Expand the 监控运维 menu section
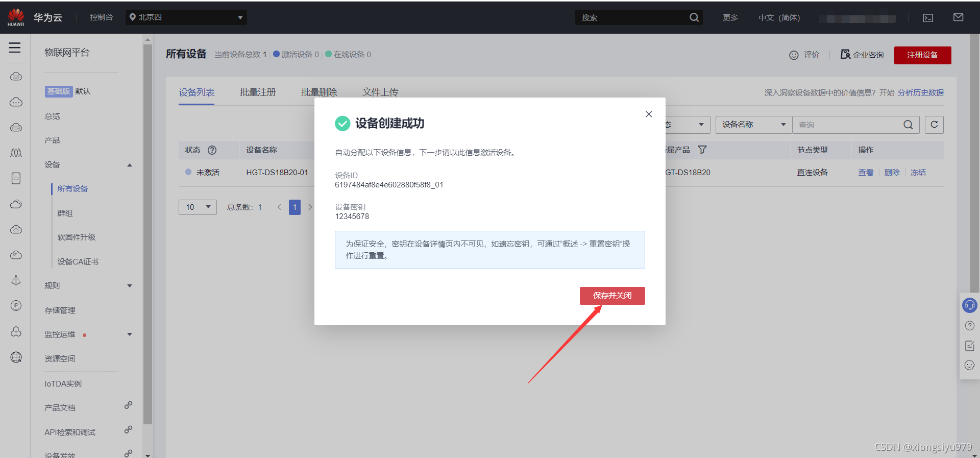The height and width of the screenshot is (458, 980). coord(130,334)
